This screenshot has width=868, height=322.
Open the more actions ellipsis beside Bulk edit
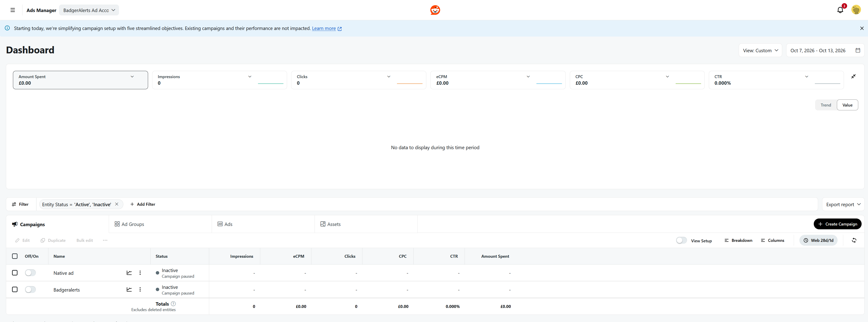[x=105, y=240]
